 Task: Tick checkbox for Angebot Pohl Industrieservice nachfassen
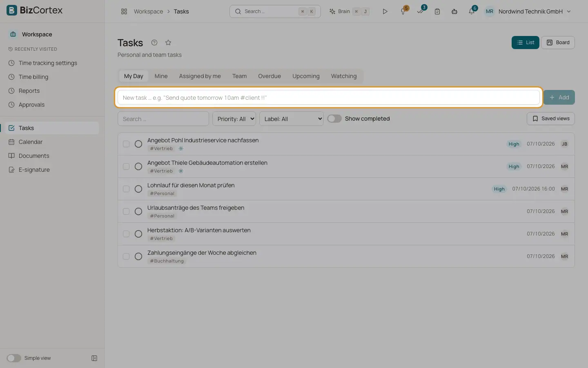[126, 144]
